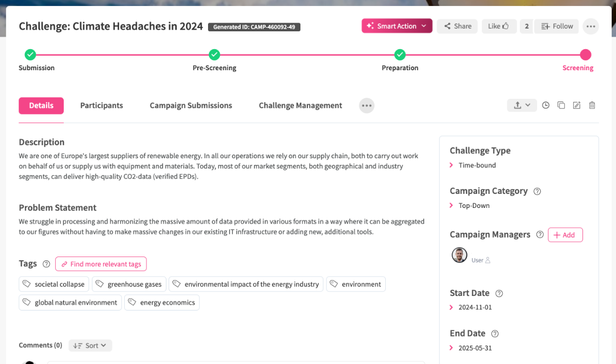616x364 pixels.
Task: Toggle Like on this challenge
Action: 498,26
